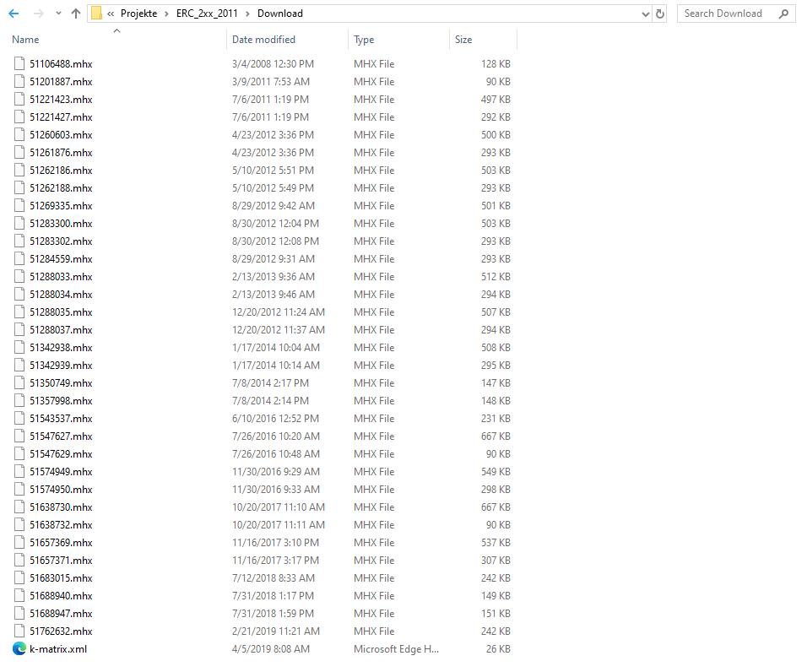Navigate to ERC_2xx_2011 breadcrumb
This screenshot has width=807, height=672.
pyautogui.click(x=207, y=14)
